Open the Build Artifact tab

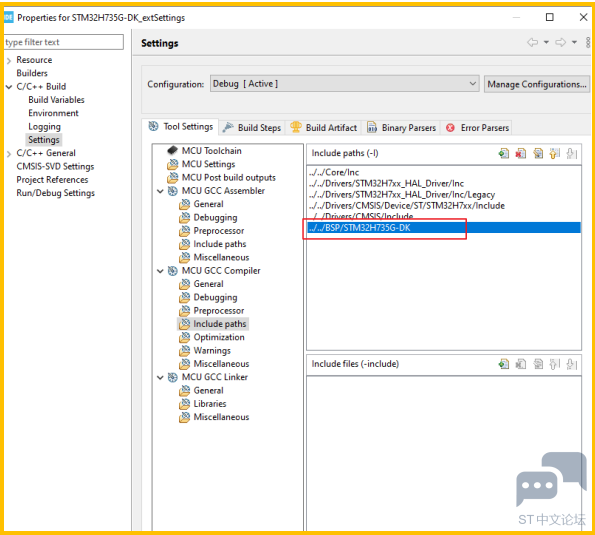(324, 127)
